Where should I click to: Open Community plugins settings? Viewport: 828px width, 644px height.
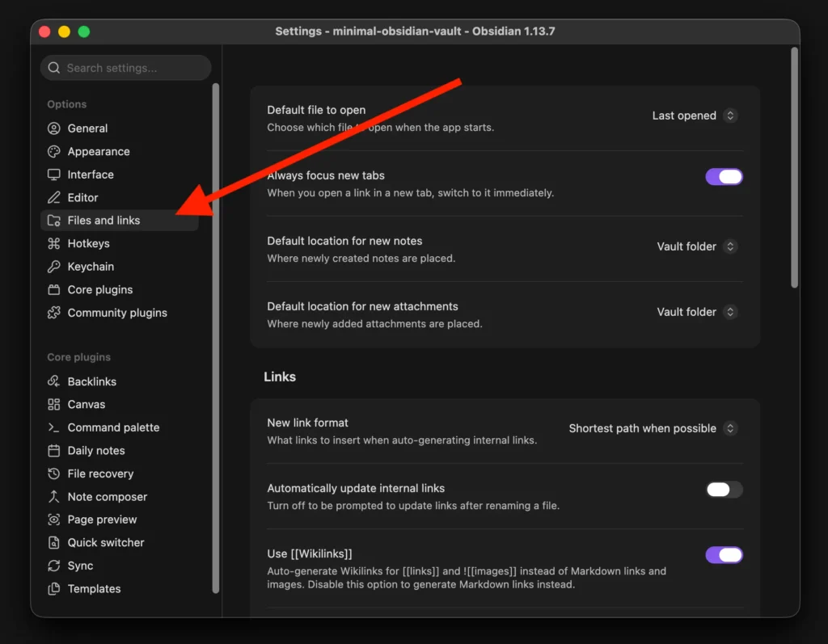pos(120,313)
